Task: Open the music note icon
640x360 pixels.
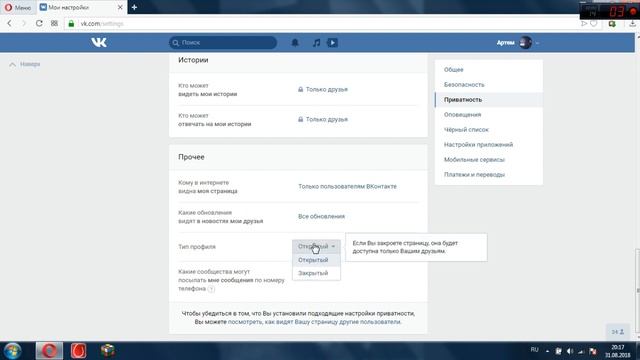Action: click(x=316, y=42)
